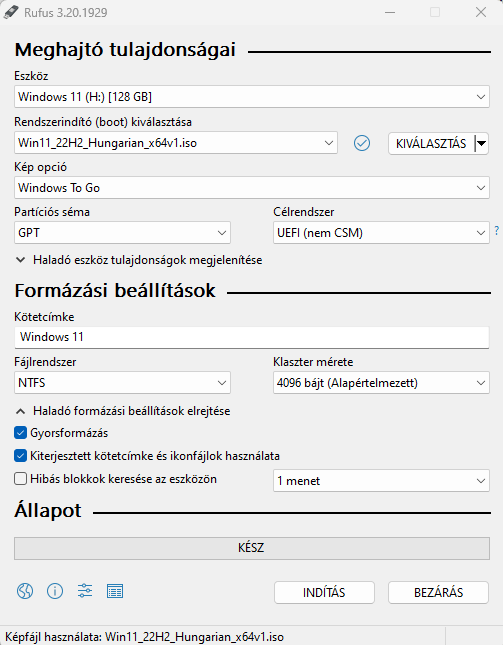This screenshot has width=503, height=645.
Task: Click the About info icon
Action: click(x=55, y=592)
